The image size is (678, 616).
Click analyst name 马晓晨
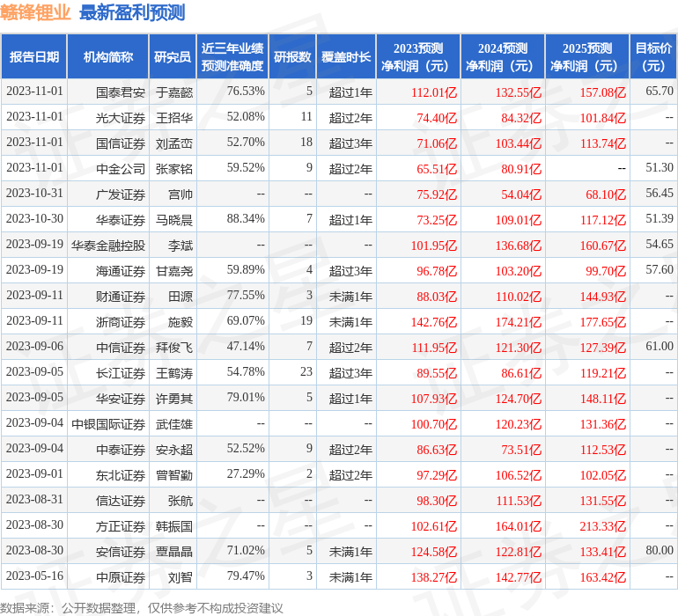(174, 220)
